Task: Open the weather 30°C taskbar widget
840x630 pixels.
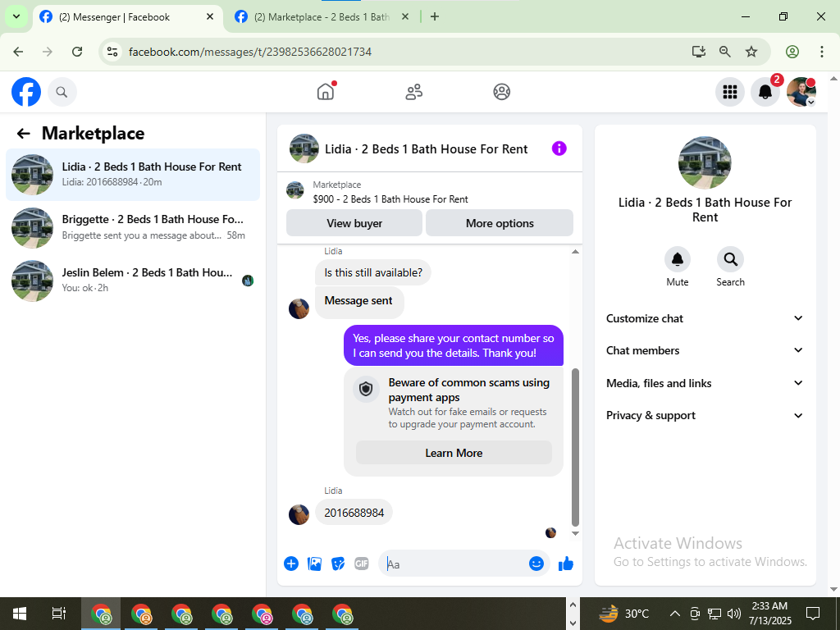Action: point(624,614)
